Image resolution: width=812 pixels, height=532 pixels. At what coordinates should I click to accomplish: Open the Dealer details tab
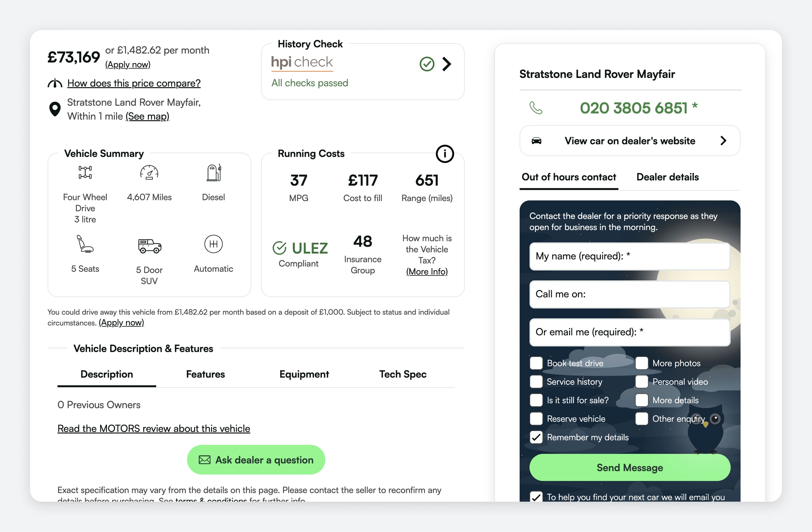667,177
